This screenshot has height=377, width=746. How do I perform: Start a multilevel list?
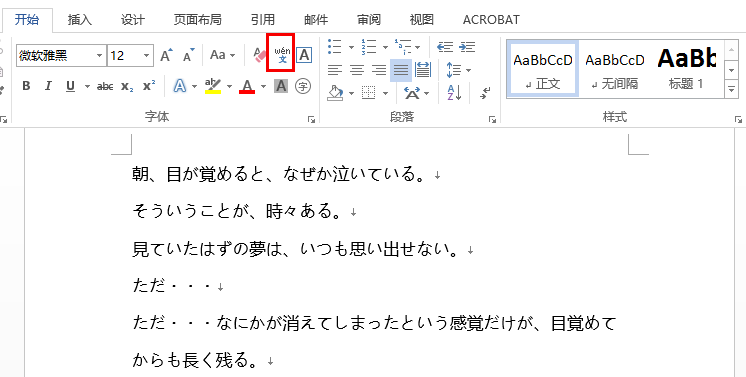click(x=403, y=47)
